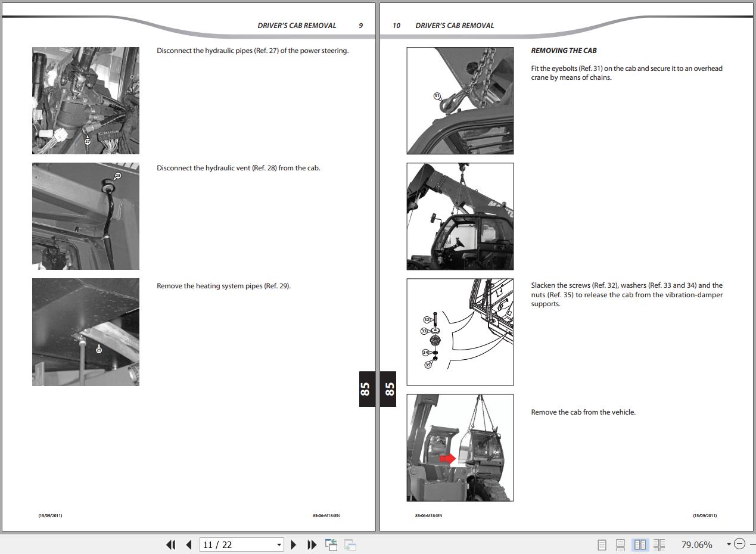This screenshot has width=756, height=554.
Task: Click left page header DRIVER'S CAB REMOVAL 9
Action: tap(310, 26)
